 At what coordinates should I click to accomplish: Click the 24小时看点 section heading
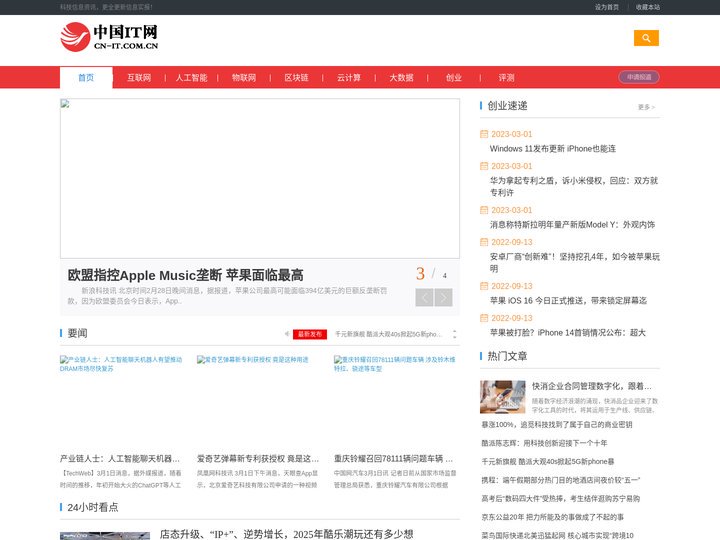click(x=93, y=507)
